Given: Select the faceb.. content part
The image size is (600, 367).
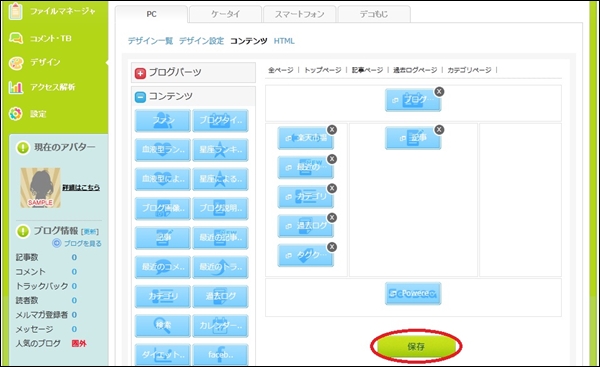Looking at the screenshot, I should (220, 355).
